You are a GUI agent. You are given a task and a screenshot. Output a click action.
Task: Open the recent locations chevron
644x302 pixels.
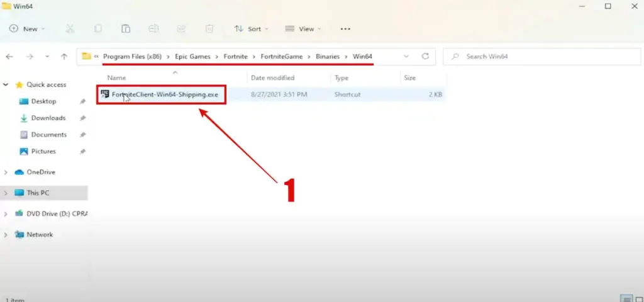click(x=47, y=57)
